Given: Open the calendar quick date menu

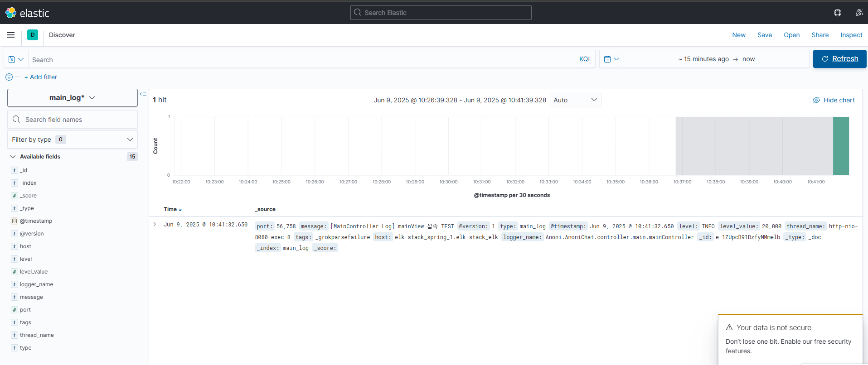Looking at the screenshot, I should [x=611, y=59].
